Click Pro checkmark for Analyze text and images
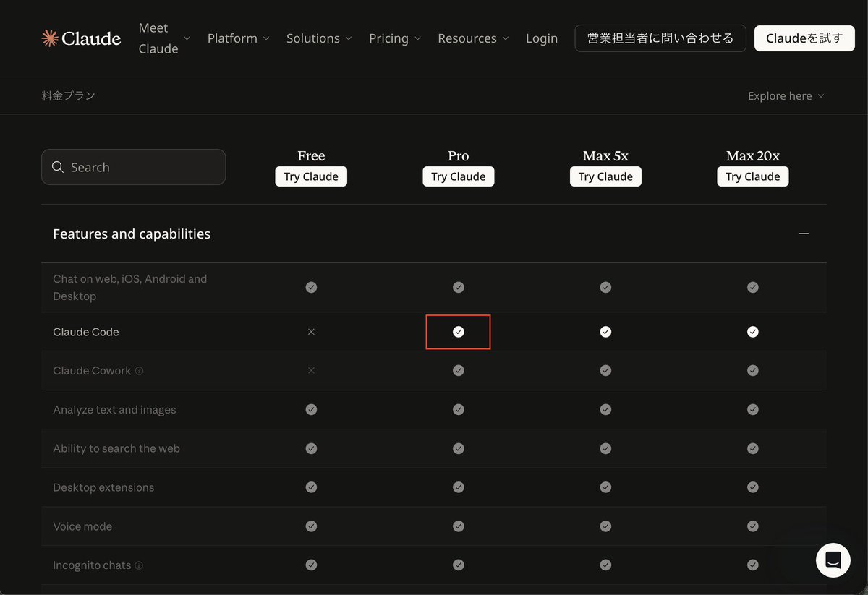Viewport: 868px width, 595px height. (x=459, y=409)
